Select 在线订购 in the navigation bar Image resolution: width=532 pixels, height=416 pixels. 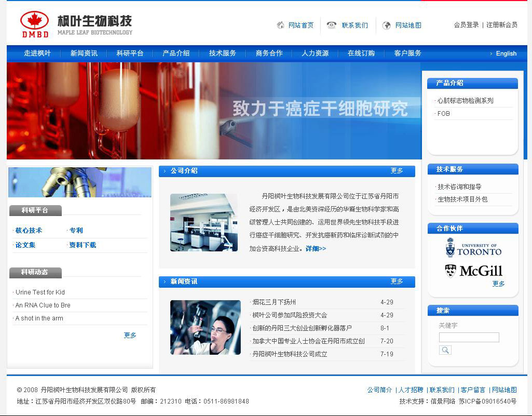pos(361,53)
